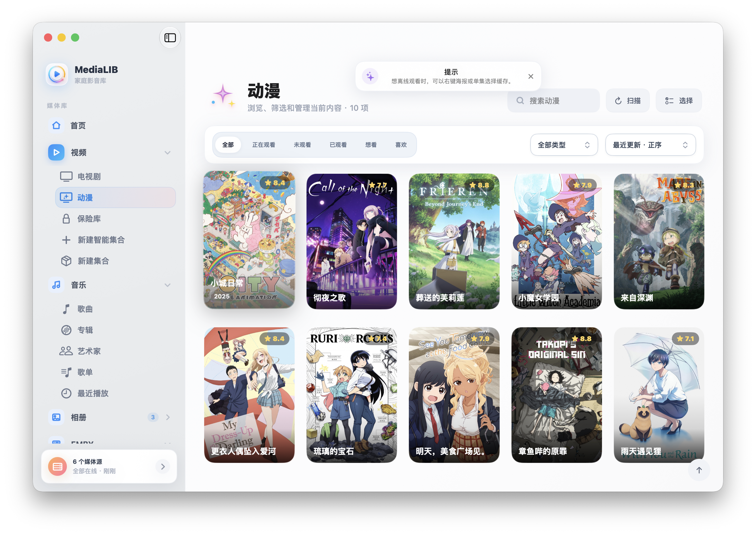Open media sources detail arrow

pyautogui.click(x=163, y=466)
